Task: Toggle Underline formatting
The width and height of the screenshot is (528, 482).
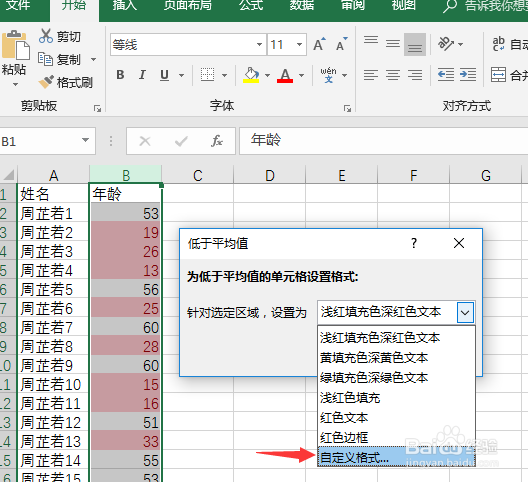Action: [x=164, y=75]
